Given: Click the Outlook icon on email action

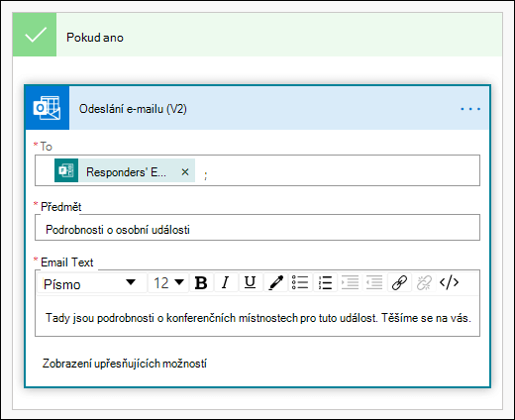Looking at the screenshot, I should tap(48, 108).
